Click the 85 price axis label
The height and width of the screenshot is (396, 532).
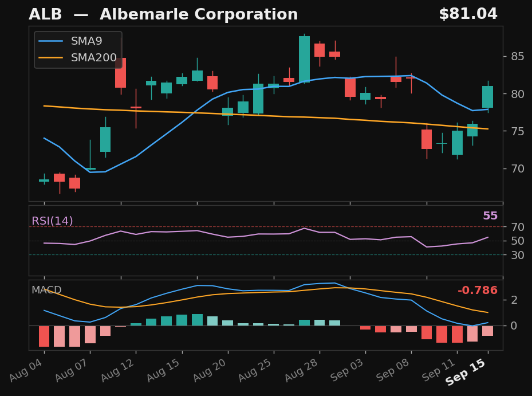click(x=518, y=56)
